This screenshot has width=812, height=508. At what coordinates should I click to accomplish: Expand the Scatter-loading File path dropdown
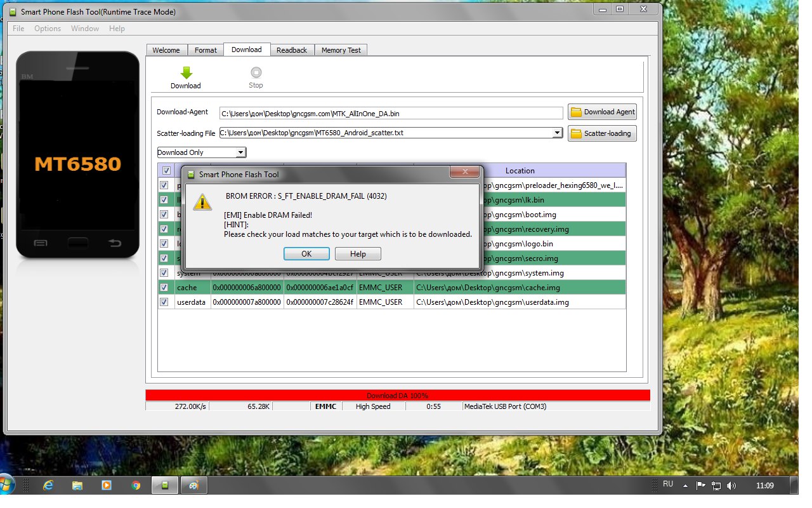tap(557, 133)
